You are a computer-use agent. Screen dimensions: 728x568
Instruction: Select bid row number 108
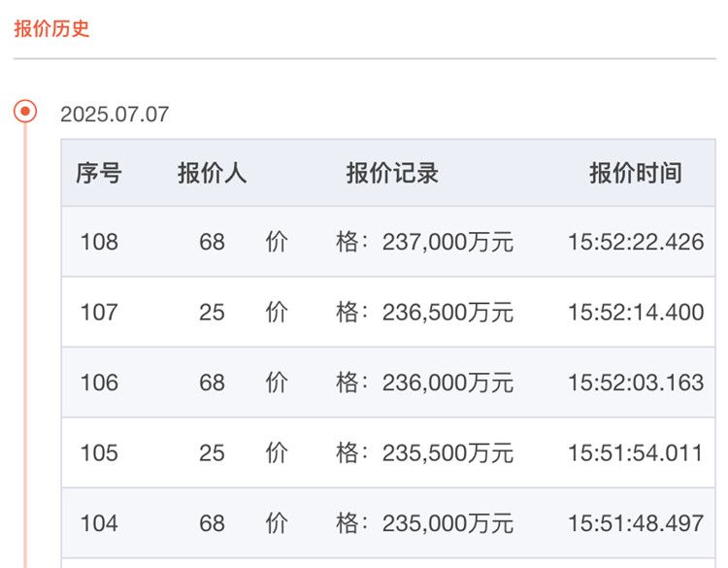pyautogui.click(x=99, y=242)
